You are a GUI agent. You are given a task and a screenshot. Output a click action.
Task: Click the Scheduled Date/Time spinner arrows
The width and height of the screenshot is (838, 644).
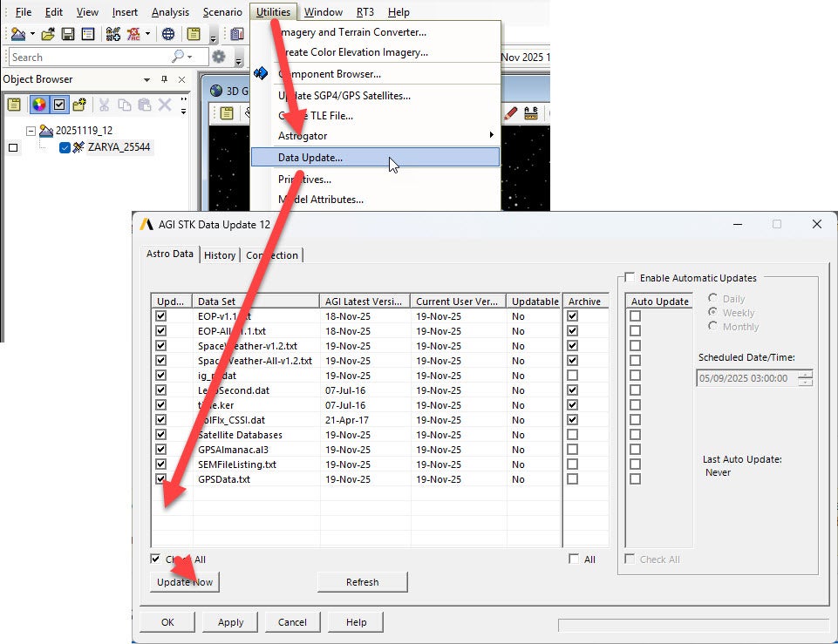click(805, 378)
